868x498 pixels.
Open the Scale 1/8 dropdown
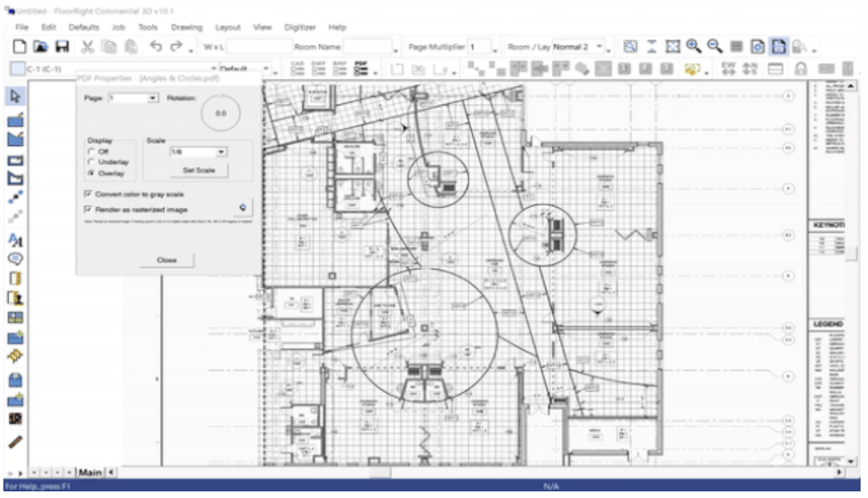pyautogui.click(x=220, y=152)
